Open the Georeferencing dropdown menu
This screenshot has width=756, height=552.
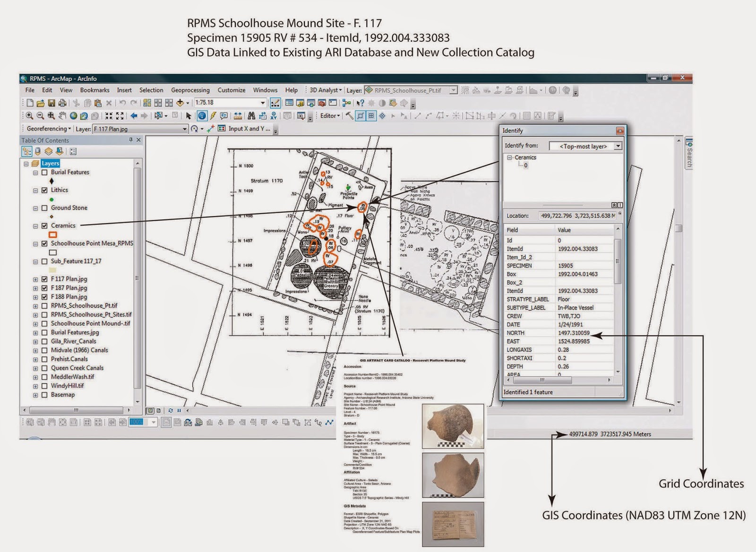pyautogui.click(x=49, y=129)
